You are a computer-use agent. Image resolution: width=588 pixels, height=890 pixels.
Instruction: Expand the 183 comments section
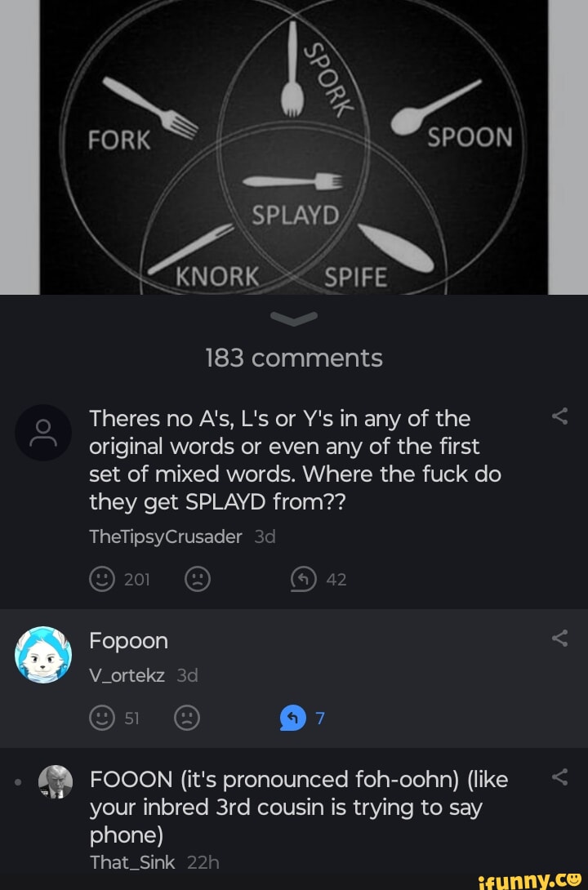pyautogui.click(x=294, y=357)
